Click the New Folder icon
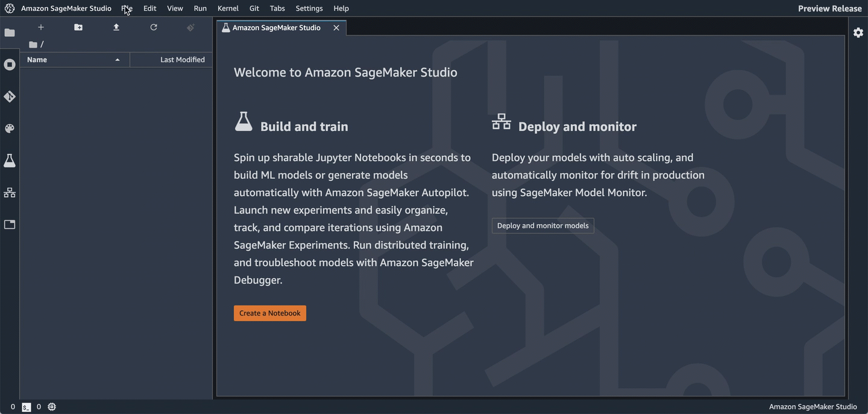Viewport: 868px width, 414px height. tap(78, 27)
